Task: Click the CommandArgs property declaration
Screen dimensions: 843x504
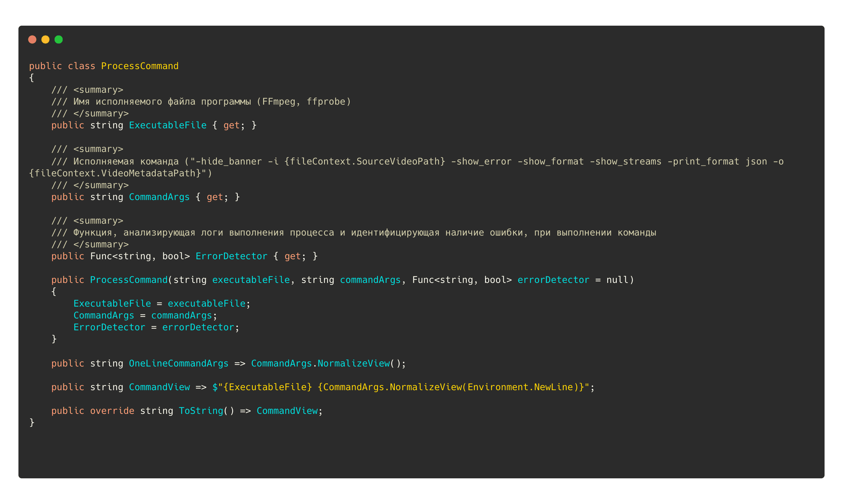Action: point(159,197)
